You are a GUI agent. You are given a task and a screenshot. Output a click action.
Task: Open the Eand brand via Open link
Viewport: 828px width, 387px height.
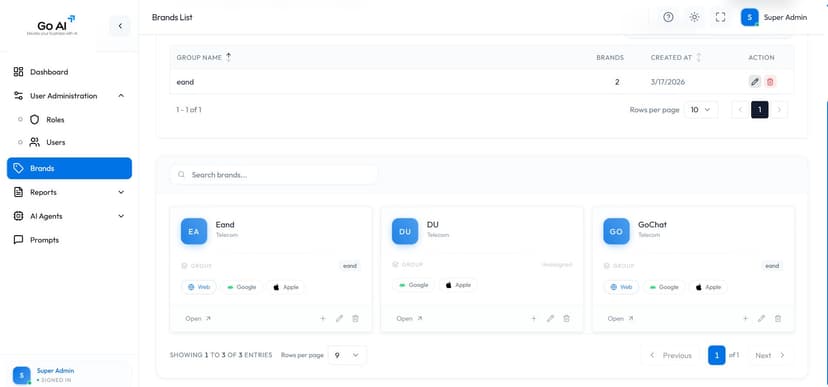(198, 318)
